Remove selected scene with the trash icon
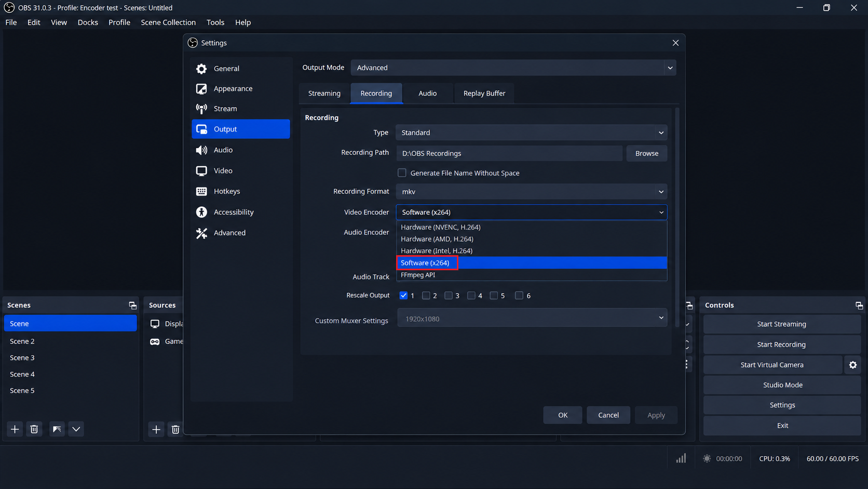This screenshot has height=489, width=868. (x=34, y=429)
